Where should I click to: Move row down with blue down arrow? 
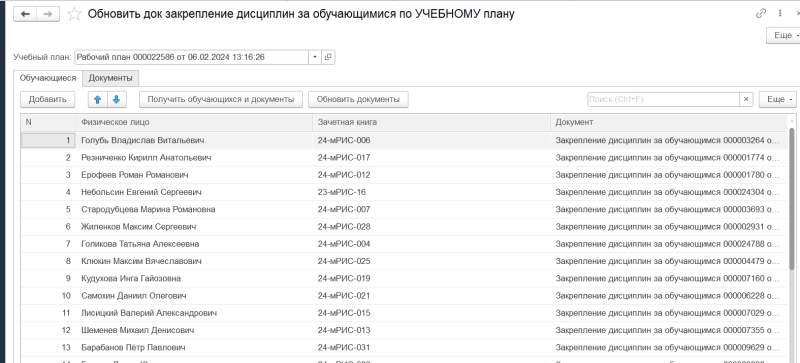tap(116, 99)
